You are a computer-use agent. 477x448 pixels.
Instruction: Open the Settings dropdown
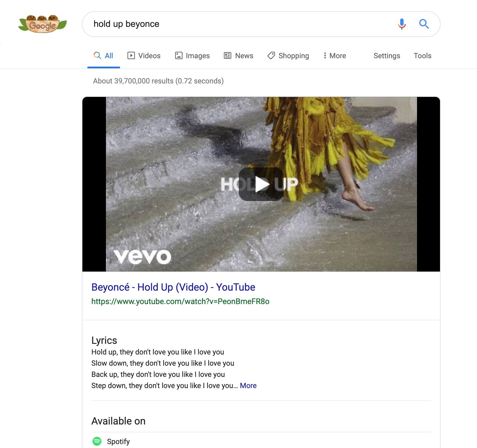[x=386, y=55]
